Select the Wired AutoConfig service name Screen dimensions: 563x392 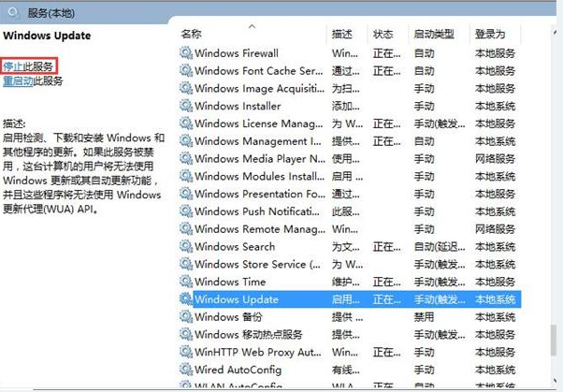238,370
